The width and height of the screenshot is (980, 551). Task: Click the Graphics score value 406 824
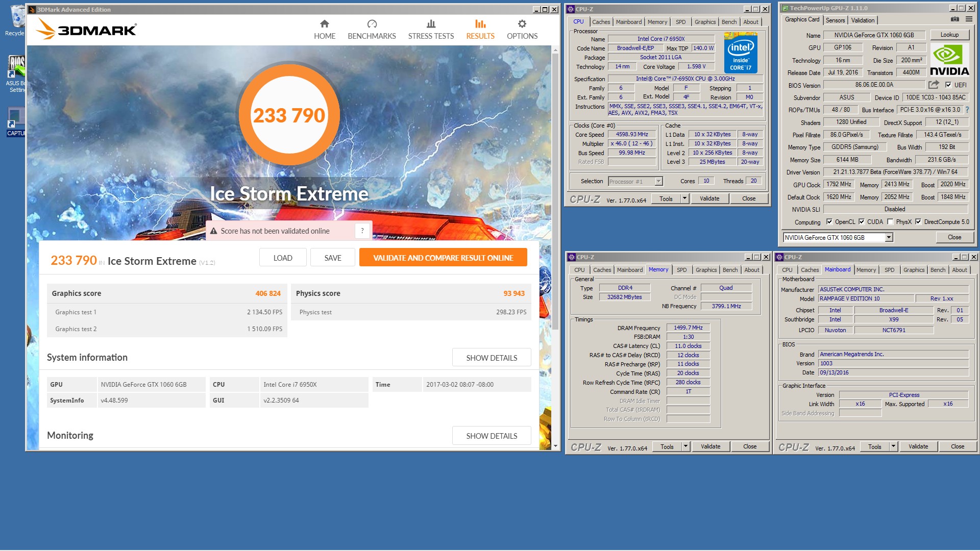pyautogui.click(x=268, y=293)
